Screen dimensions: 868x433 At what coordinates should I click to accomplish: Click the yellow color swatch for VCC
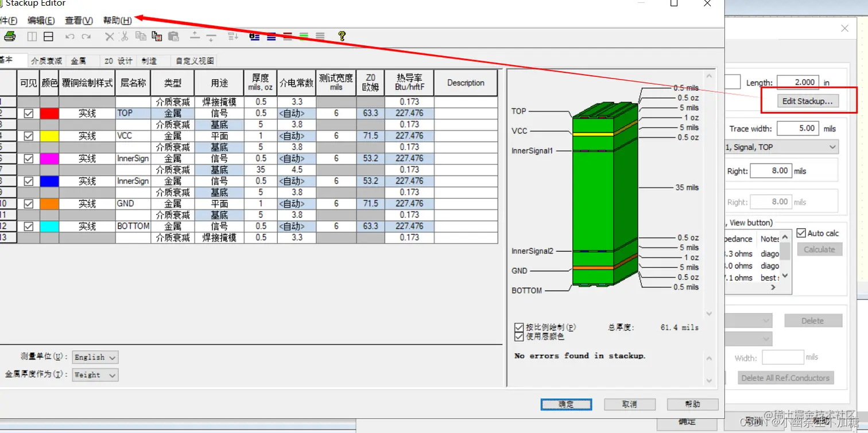tap(49, 136)
